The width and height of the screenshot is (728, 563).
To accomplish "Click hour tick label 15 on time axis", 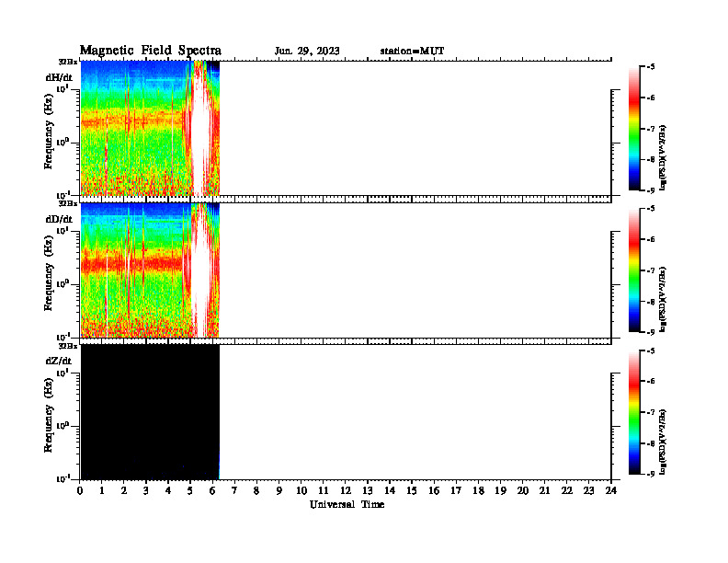I will click(x=412, y=490).
